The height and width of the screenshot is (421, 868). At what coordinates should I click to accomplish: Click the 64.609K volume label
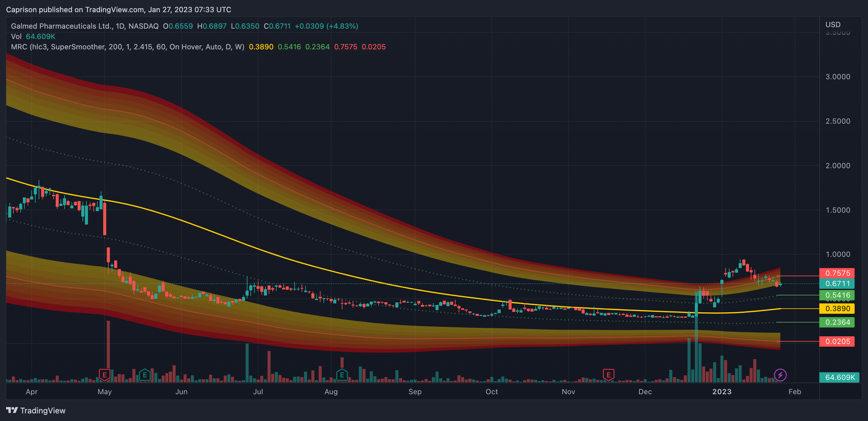click(839, 377)
